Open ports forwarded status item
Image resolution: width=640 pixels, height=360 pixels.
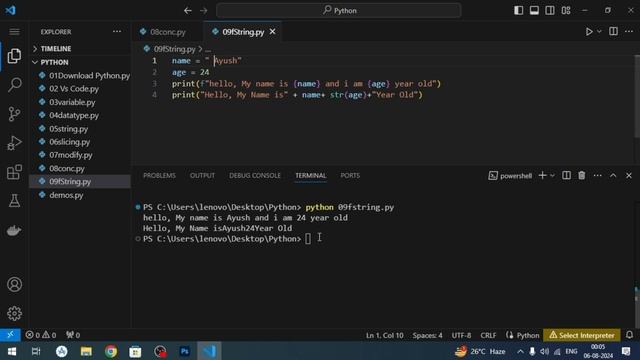pyautogui.click(x=73, y=335)
